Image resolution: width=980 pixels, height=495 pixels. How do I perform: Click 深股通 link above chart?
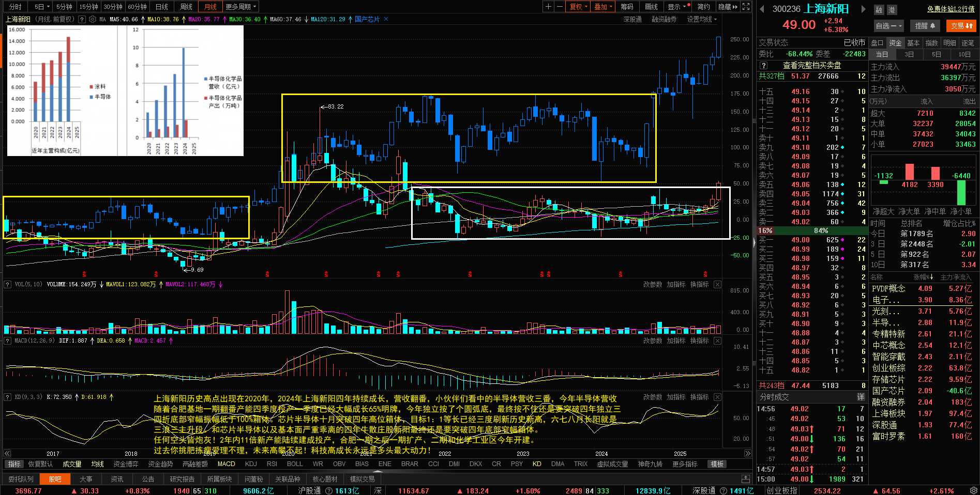click(x=632, y=19)
